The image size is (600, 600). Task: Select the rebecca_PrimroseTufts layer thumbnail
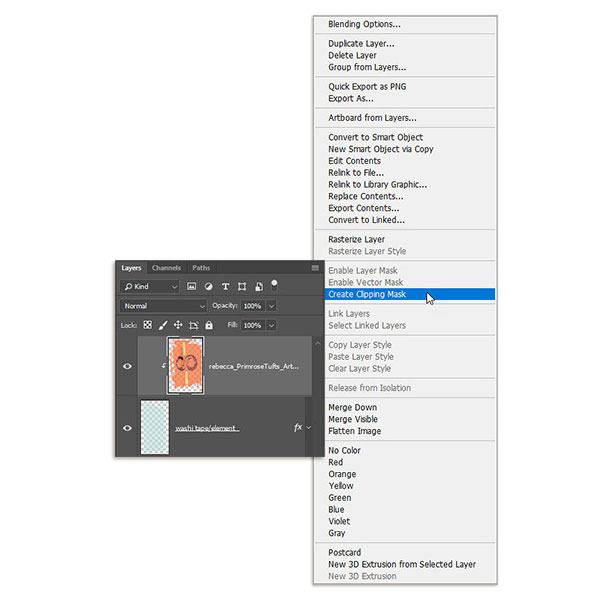186,365
